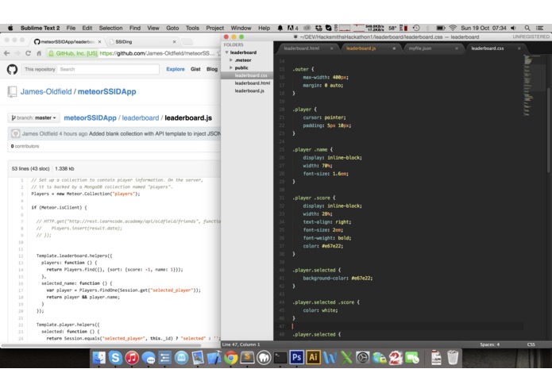Click the date and time clock
This screenshot has height=392, width=552.
[484, 28]
